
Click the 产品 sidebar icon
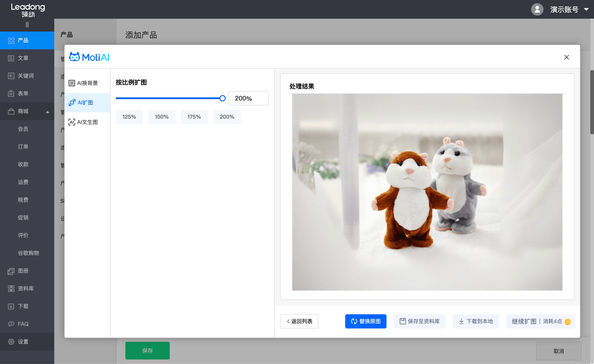11,40
